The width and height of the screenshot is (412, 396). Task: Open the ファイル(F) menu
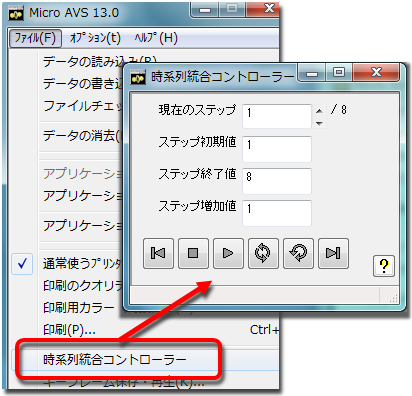coord(35,38)
